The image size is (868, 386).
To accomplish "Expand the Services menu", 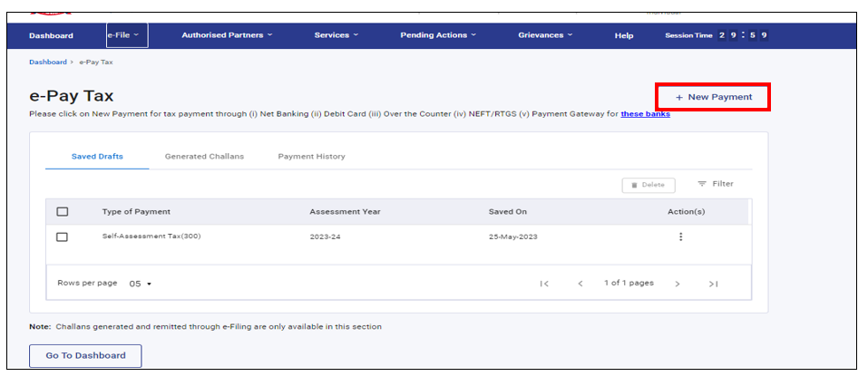I will tap(336, 35).
